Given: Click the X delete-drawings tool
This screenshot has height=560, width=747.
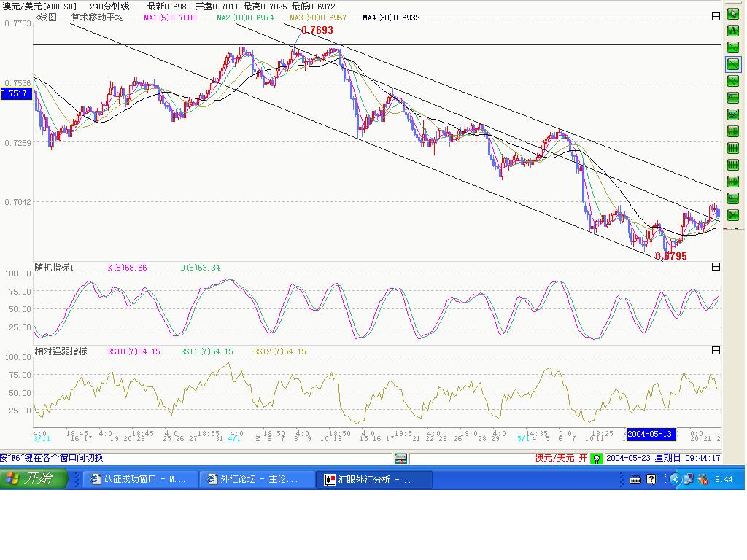Looking at the screenshot, I should coord(732,215).
